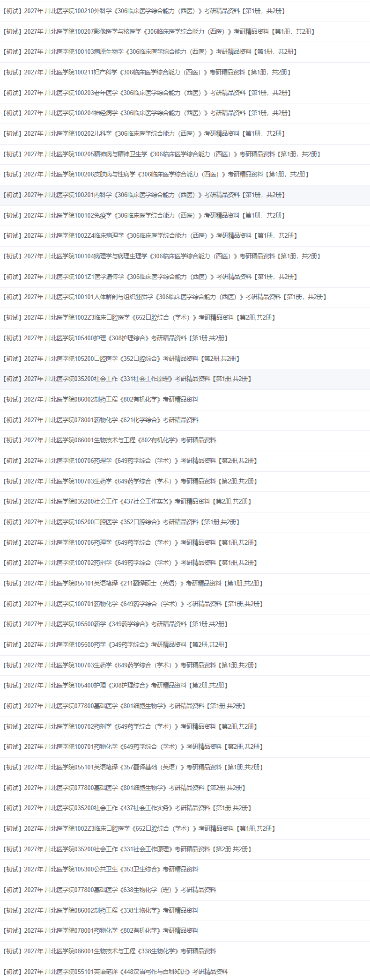This screenshot has width=370, height=980.
Task: Open 077800基础医学 638生物化学（理） link
Action: click(109, 890)
